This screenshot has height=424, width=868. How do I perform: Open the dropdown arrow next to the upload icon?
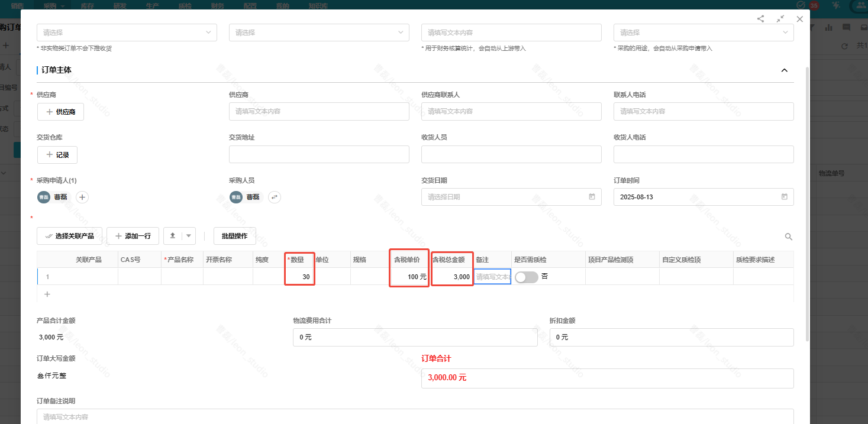[187, 235]
